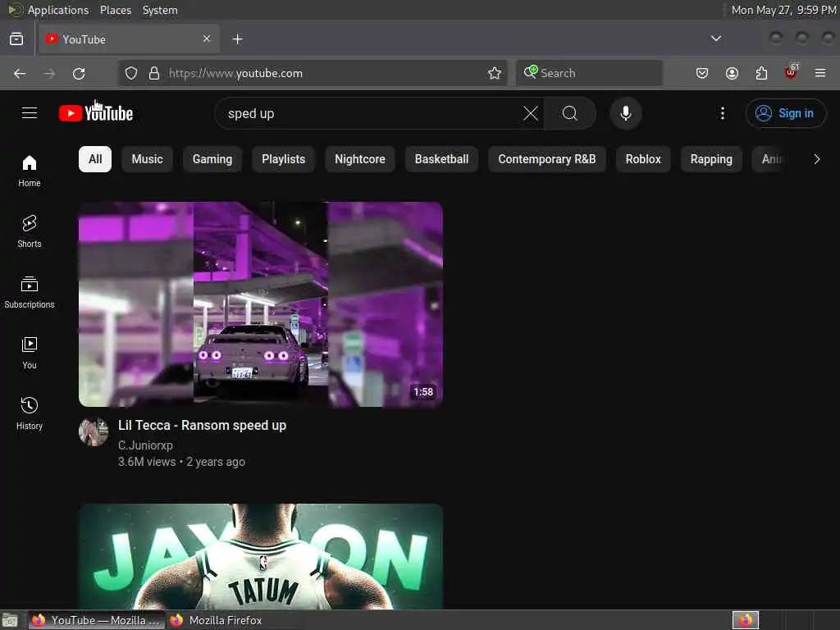Screen dimensions: 840x630
Task: Open the Firefox application hamburger menu
Action: (x=820, y=73)
